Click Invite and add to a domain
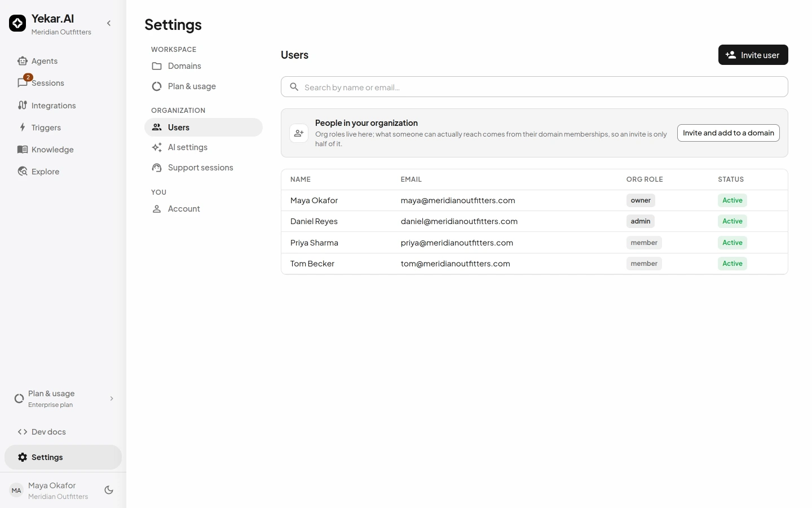This screenshot has height=508, width=812. click(x=728, y=133)
